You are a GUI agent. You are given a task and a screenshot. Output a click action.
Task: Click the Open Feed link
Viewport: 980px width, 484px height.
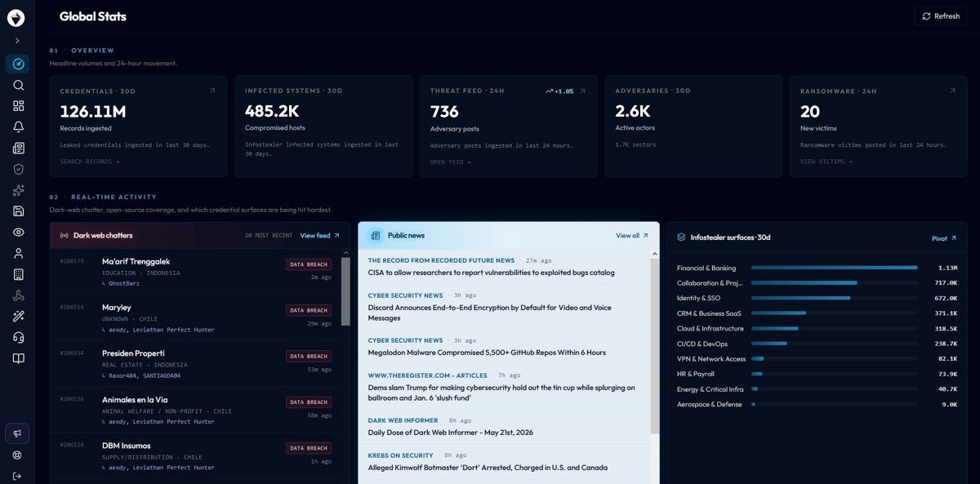[451, 162]
